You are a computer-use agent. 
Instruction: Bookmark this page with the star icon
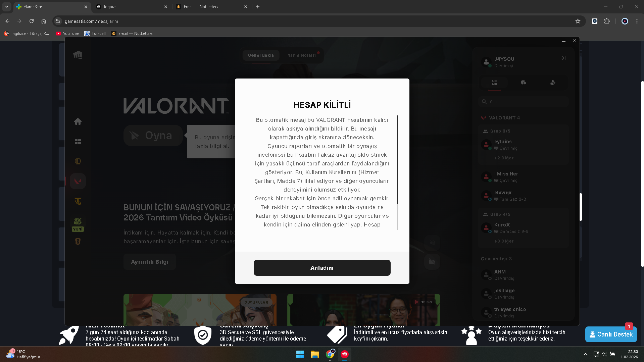point(578,21)
